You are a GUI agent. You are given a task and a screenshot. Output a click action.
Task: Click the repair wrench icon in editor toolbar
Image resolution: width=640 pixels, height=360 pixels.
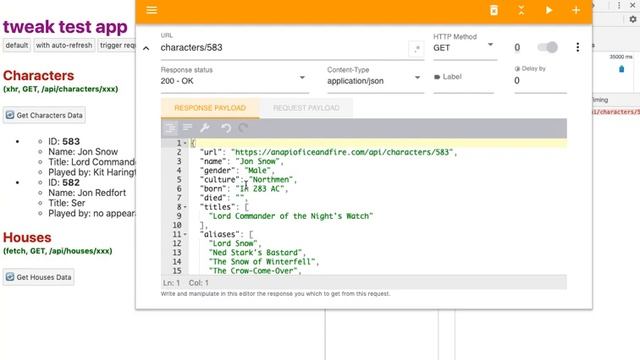pos(205,128)
